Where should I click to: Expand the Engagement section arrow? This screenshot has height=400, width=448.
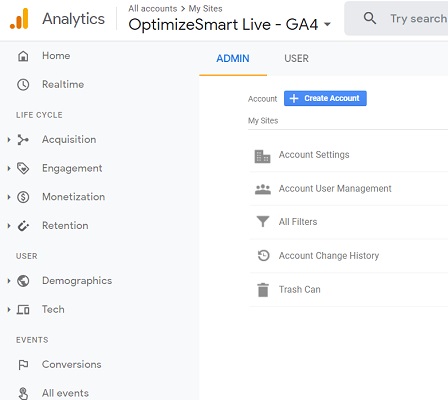pos(9,168)
